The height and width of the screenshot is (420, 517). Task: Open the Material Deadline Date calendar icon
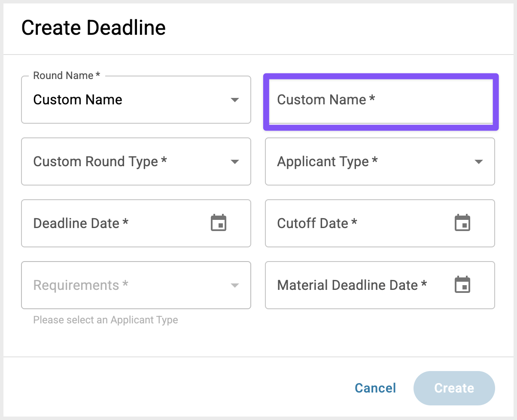pos(462,285)
